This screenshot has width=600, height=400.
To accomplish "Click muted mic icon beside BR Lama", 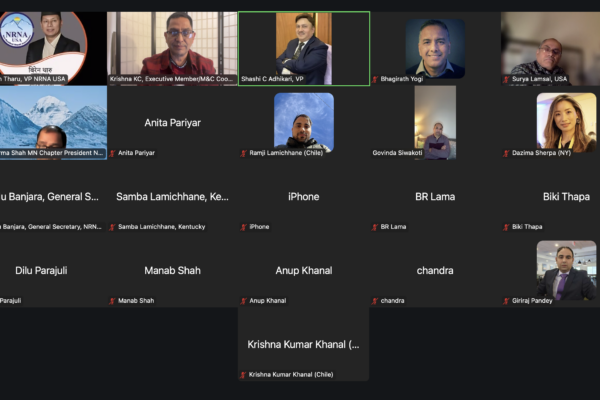I will point(375,227).
